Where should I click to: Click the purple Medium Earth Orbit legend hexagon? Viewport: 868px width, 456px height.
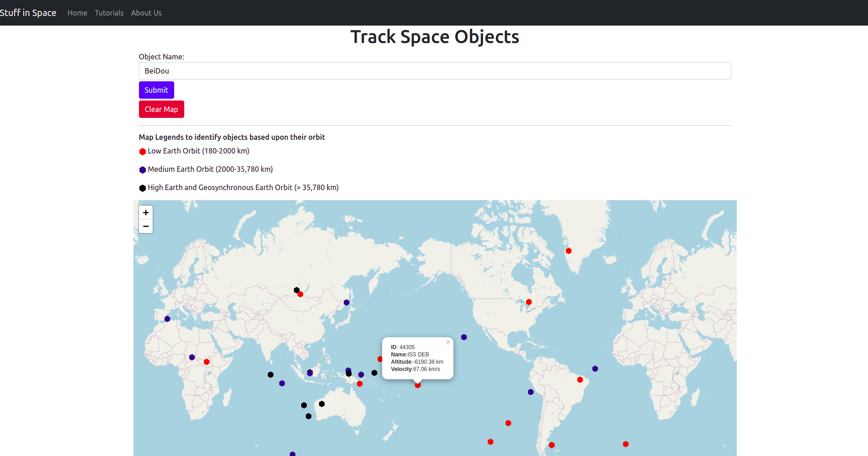[x=143, y=170]
